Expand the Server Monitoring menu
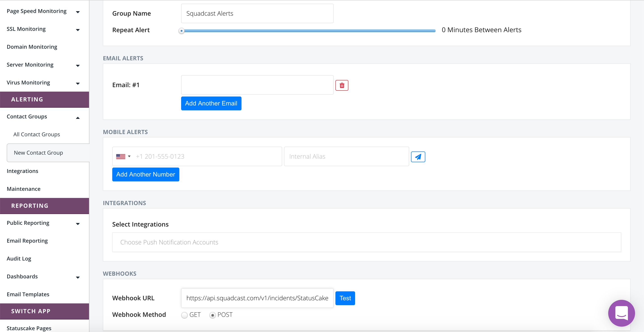 [78, 65]
